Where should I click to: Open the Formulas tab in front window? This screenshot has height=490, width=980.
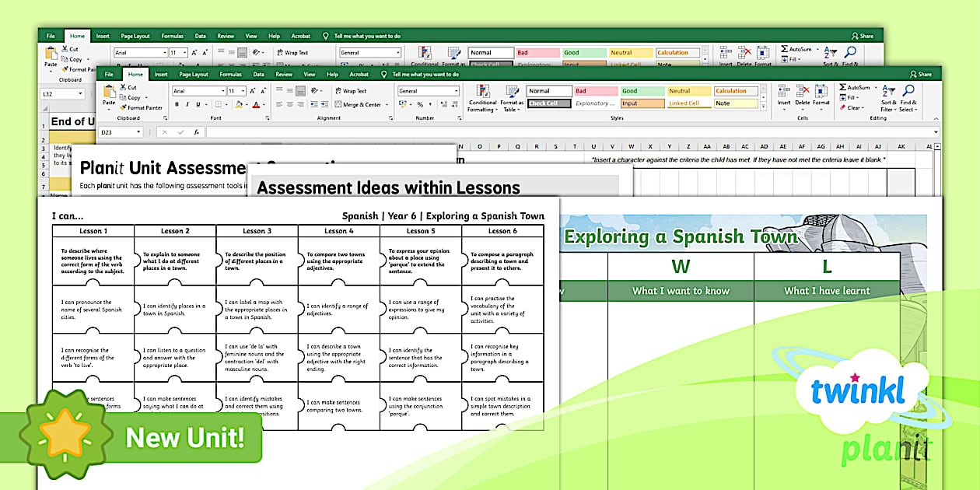230,75
